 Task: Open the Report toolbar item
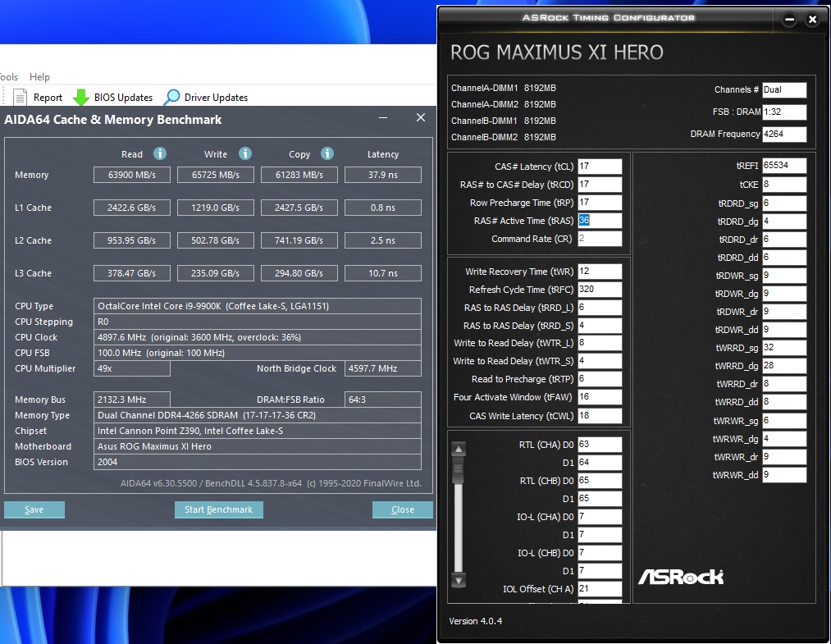[39, 98]
